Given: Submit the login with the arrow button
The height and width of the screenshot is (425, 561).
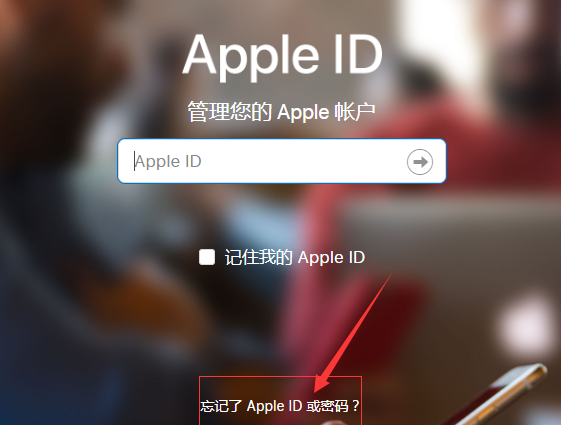Looking at the screenshot, I should coord(420,162).
